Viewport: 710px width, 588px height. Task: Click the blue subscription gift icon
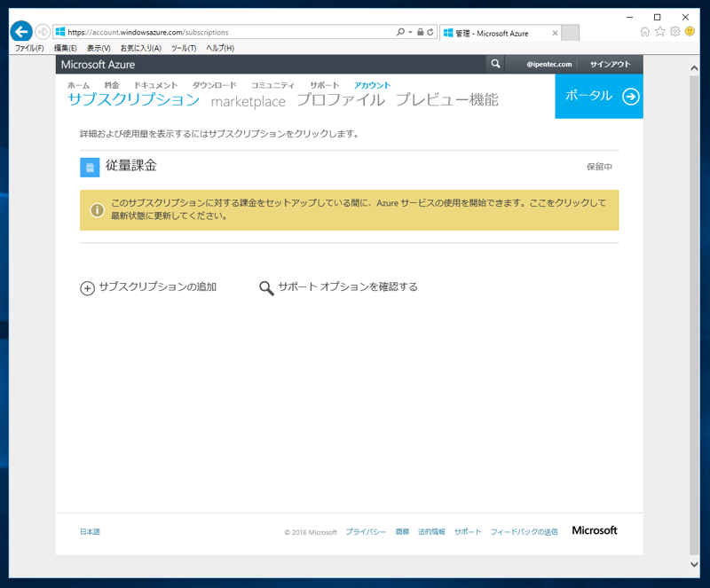pyautogui.click(x=90, y=168)
